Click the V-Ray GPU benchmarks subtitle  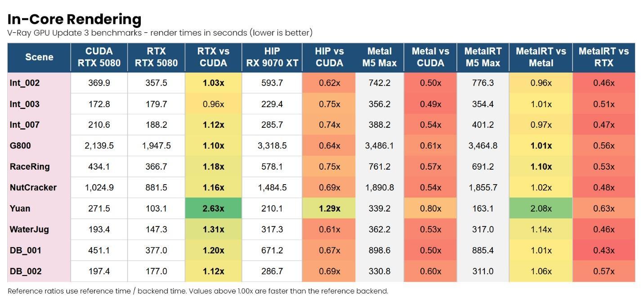tap(160, 33)
